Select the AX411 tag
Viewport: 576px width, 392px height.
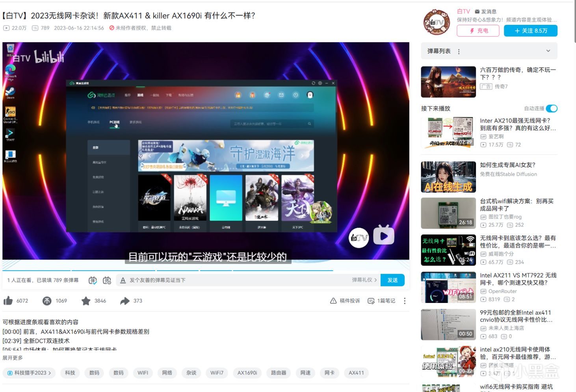(x=356, y=373)
